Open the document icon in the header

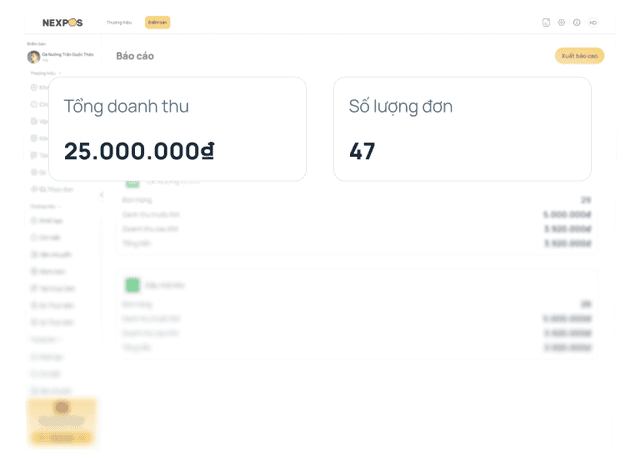[546, 22]
